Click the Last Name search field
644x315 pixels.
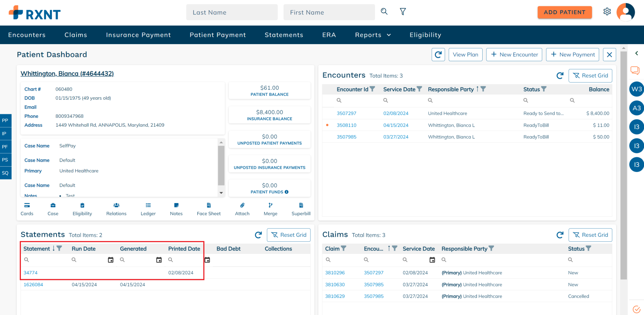click(232, 12)
